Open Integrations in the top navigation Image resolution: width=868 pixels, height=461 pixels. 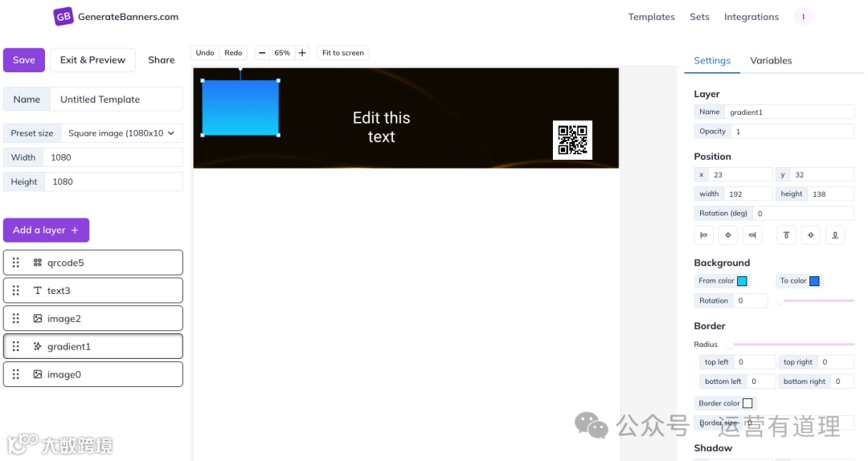(x=751, y=17)
